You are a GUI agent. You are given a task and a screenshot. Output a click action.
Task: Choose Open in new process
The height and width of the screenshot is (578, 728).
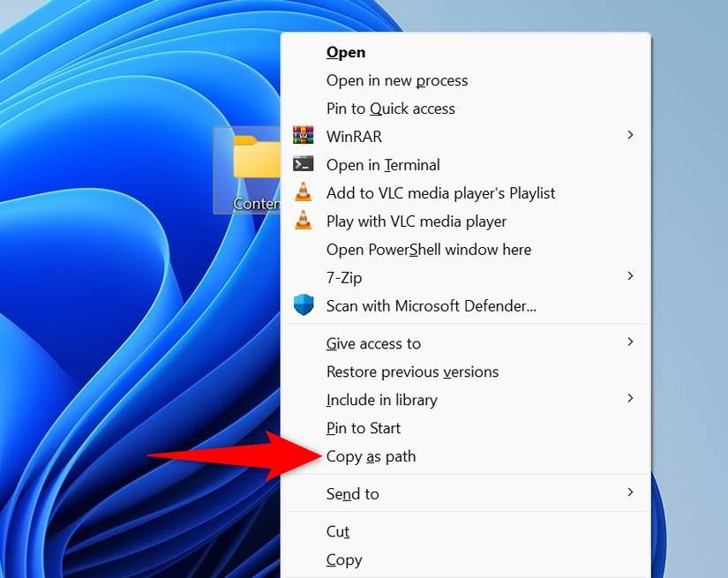(397, 80)
